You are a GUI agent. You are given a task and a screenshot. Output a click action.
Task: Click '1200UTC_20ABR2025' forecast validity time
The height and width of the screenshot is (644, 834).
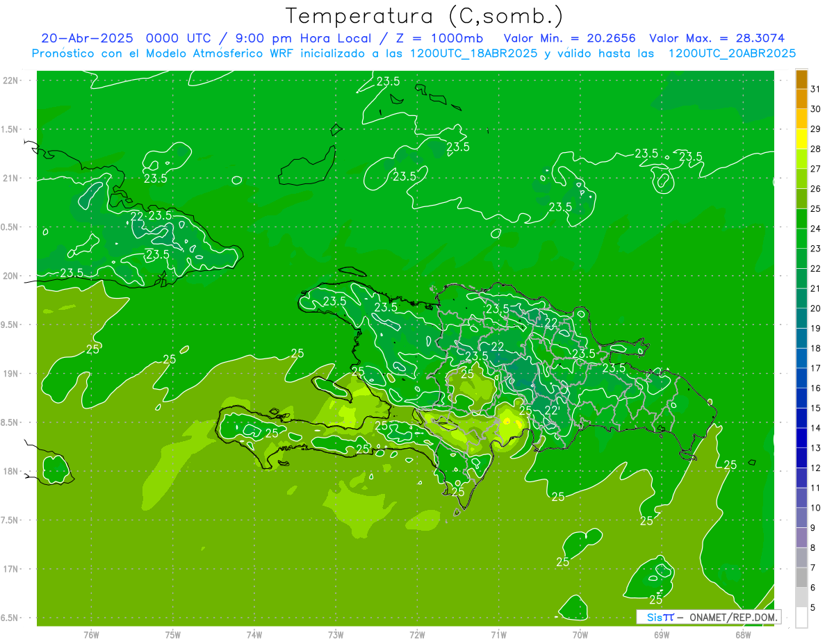point(732,53)
